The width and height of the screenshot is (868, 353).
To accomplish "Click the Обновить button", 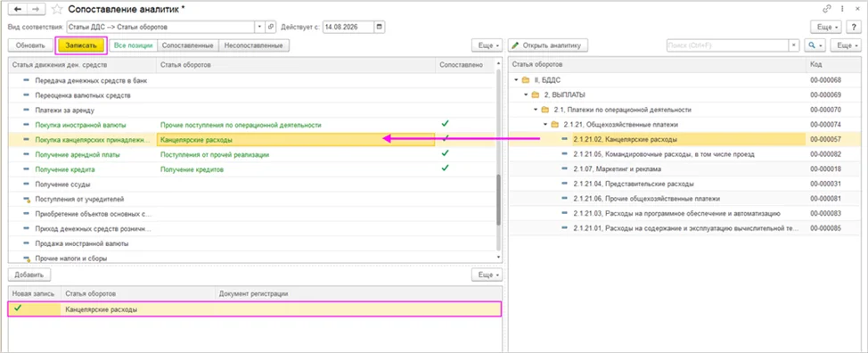I will pyautogui.click(x=30, y=45).
